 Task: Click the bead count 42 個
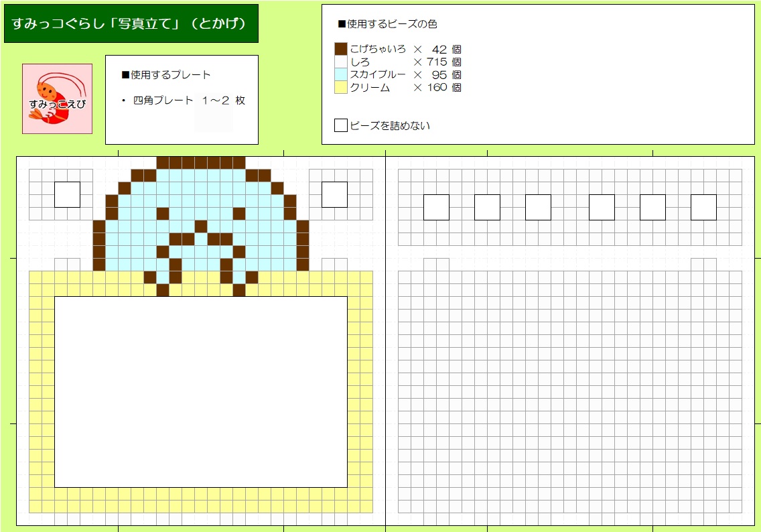447,50
